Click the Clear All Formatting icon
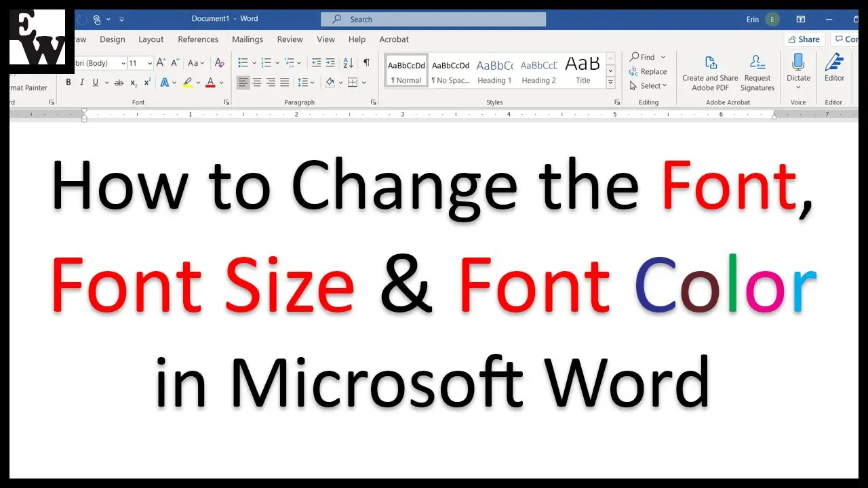This screenshot has height=488, width=868. (219, 63)
